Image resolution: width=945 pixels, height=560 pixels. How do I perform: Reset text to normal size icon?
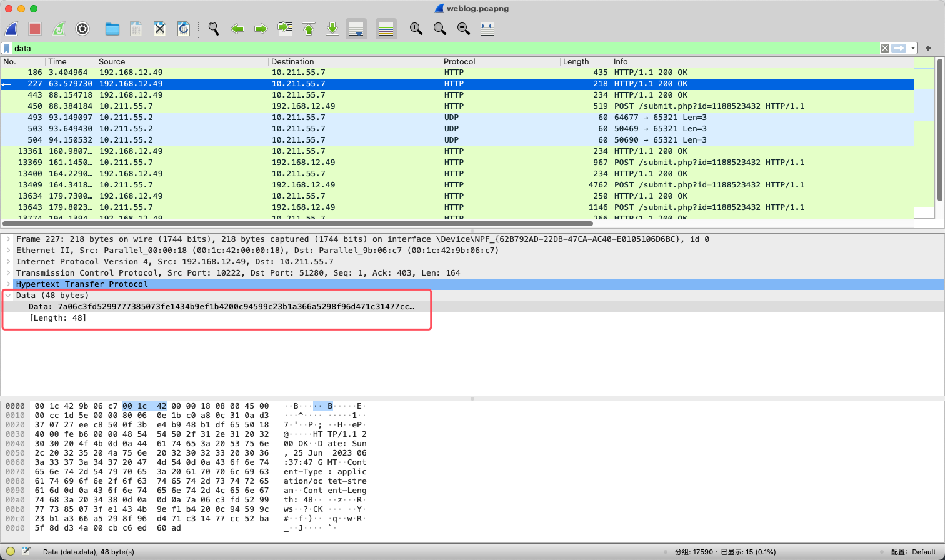pyautogui.click(x=464, y=29)
